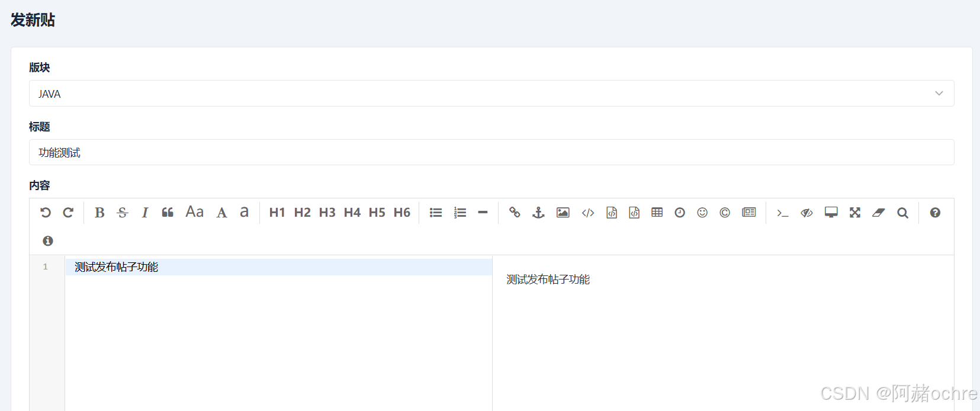Redo the last edit in editor toolbar
Image resolution: width=980 pixels, height=411 pixels.
tap(68, 213)
